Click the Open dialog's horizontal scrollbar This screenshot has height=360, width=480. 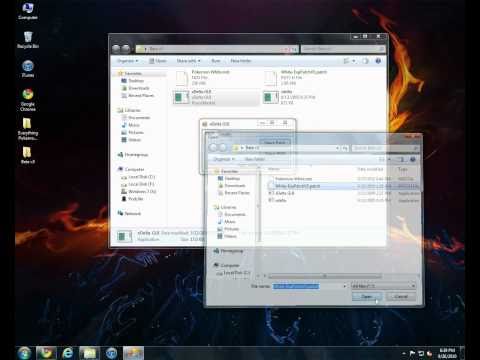tap(325, 276)
